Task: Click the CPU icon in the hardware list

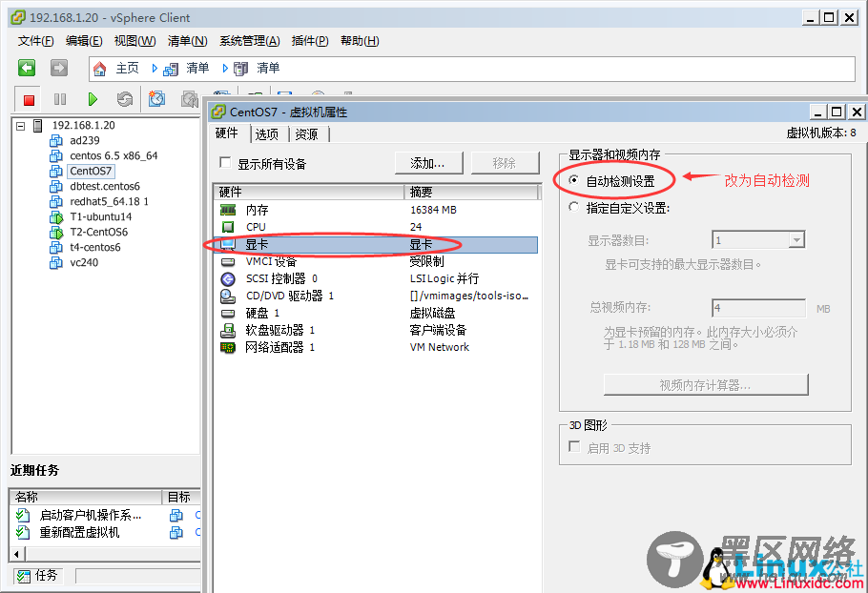Action: click(228, 227)
